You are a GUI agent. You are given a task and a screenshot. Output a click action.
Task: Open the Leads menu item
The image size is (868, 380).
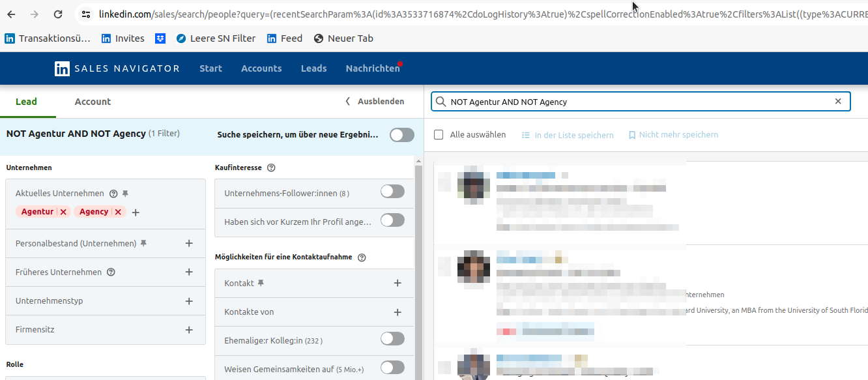coord(313,68)
